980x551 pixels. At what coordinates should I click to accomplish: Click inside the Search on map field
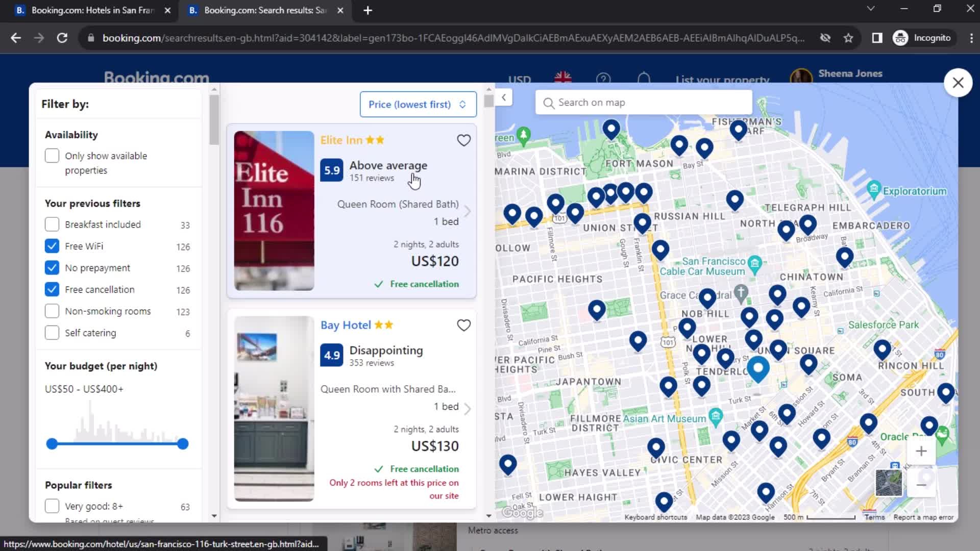tap(644, 103)
